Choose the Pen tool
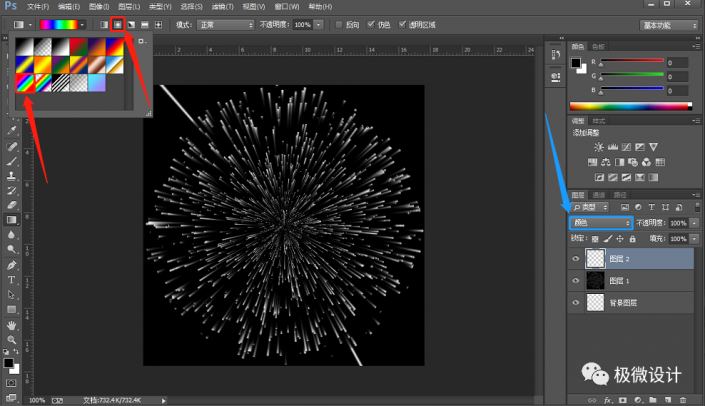The height and width of the screenshot is (406, 705). coord(12,265)
